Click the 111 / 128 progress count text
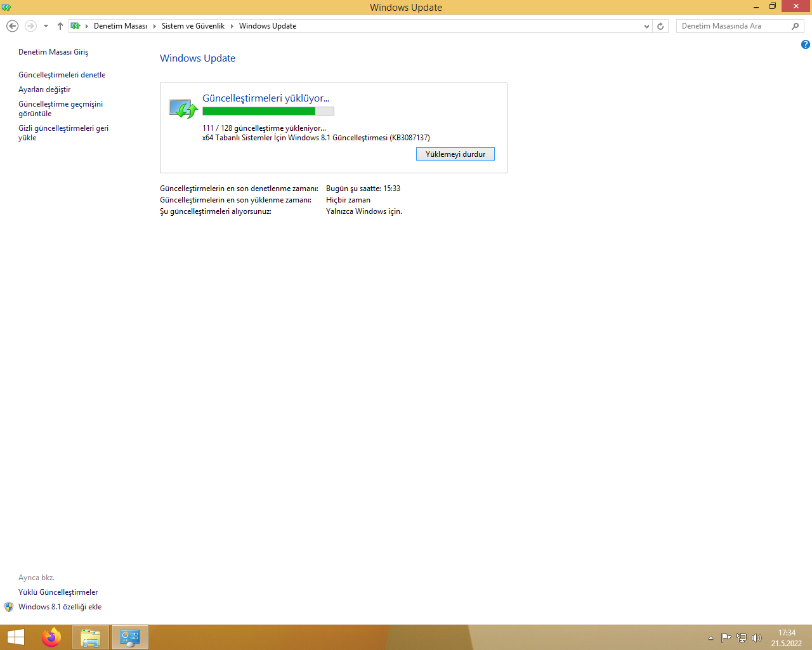 pyautogui.click(x=264, y=128)
